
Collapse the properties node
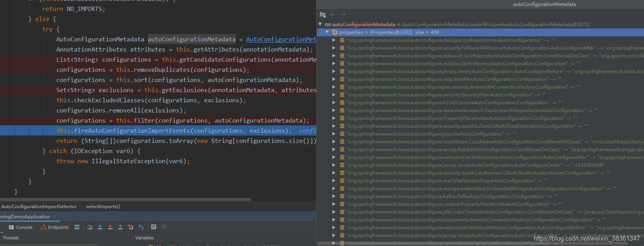(327, 32)
